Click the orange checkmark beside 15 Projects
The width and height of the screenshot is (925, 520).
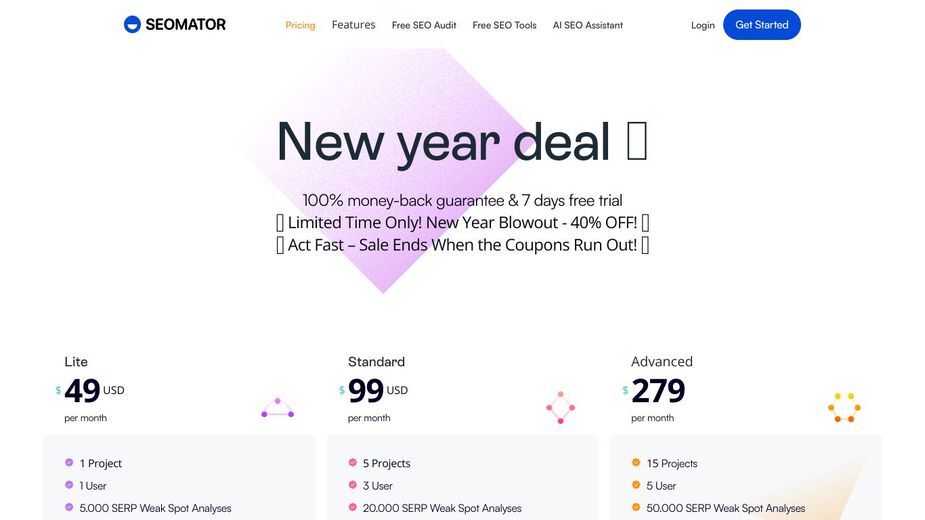pos(636,463)
